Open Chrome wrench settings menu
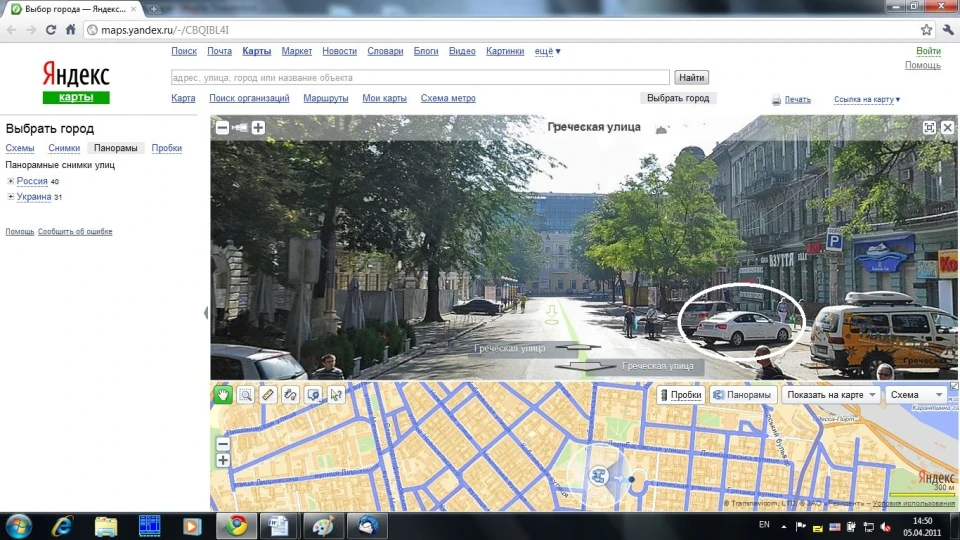Image resolution: width=960 pixels, height=540 pixels. [x=948, y=29]
